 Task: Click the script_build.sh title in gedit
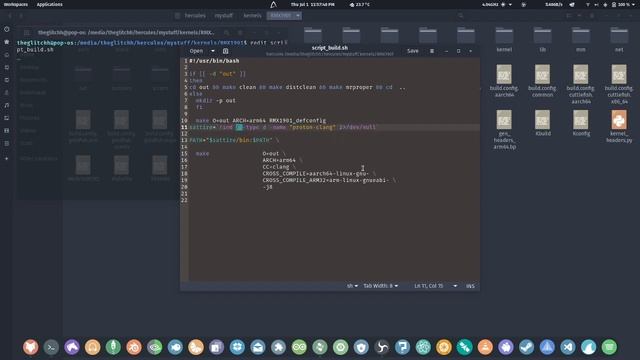pos(330,48)
